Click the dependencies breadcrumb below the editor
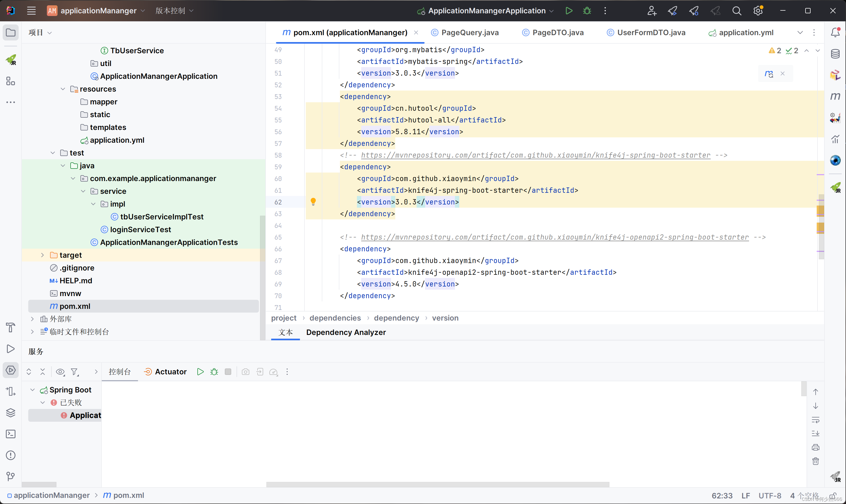The width and height of the screenshot is (846, 504). [x=335, y=318]
